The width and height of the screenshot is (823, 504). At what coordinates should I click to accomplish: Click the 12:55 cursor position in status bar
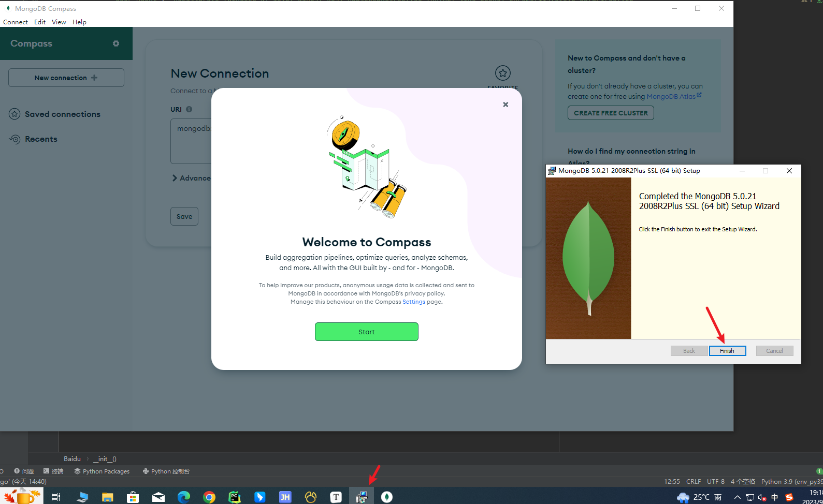[672, 482]
